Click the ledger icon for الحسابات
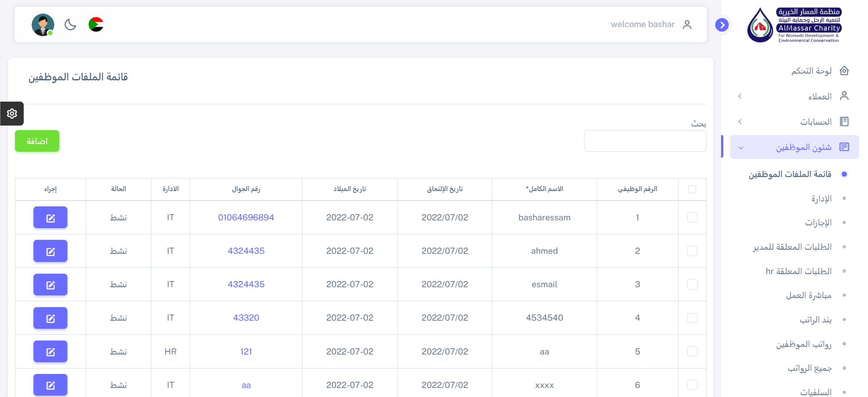Viewport: 868px width, 397px height. (844, 121)
